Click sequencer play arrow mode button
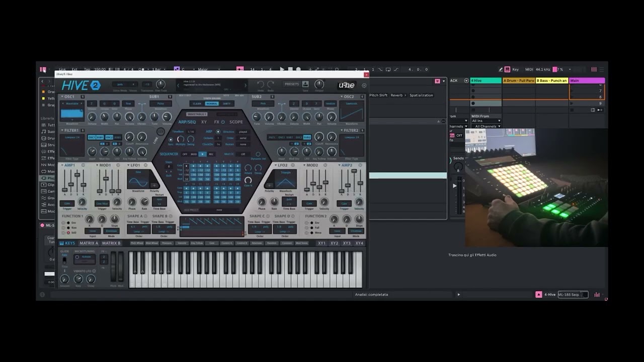Screen dimensions: 644x362 pyautogui.click(x=202, y=154)
